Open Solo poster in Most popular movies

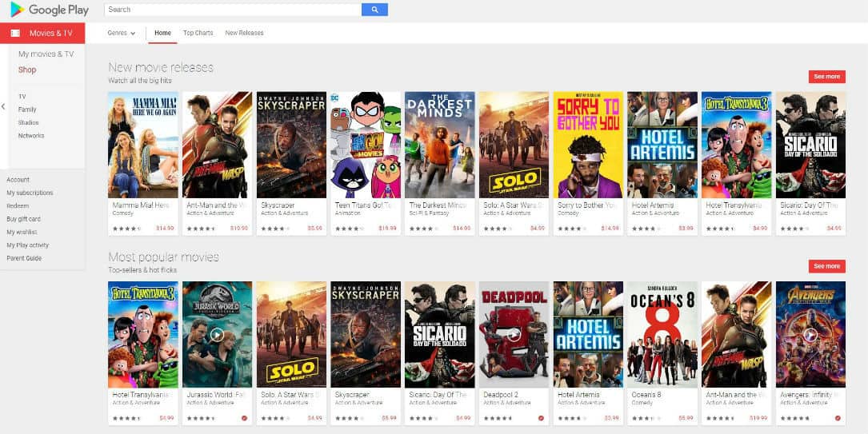(291, 334)
